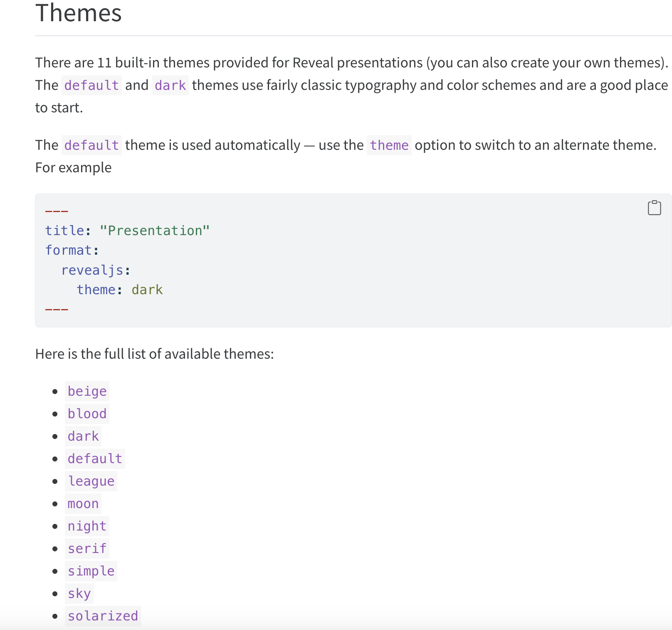This screenshot has width=672, height=630.
Task: Click inline code 'theme' before 'option to switch'
Action: 389,145
